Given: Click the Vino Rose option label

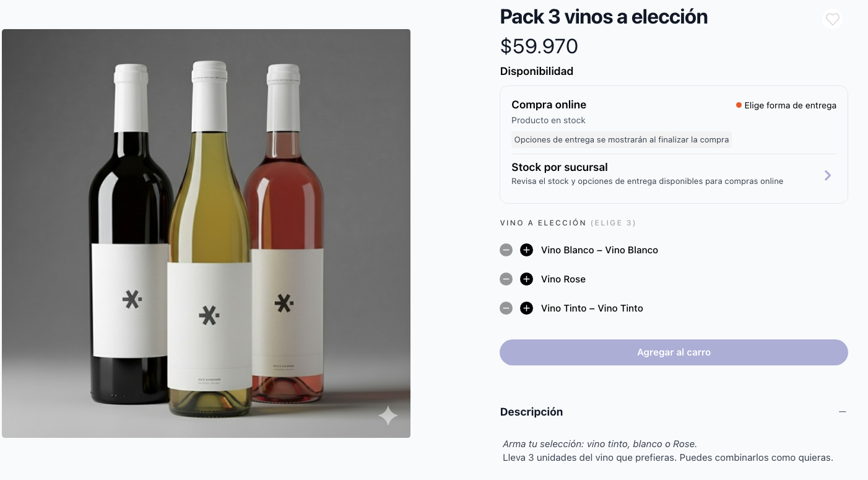Looking at the screenshot, I should pos(563,279).
